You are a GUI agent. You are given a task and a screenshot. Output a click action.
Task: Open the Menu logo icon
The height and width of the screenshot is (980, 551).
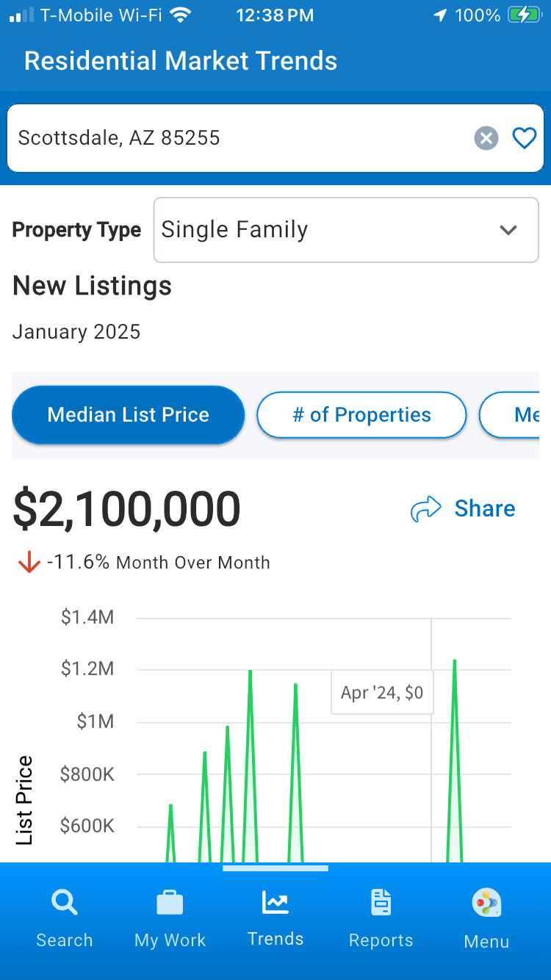pyautogui.click(x=486, y=903)
